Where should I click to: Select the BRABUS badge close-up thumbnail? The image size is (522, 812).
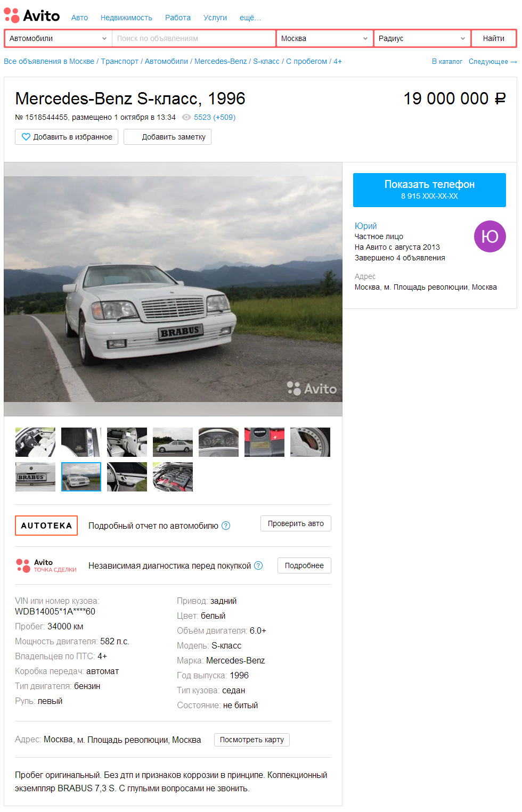tap(35, 477)
